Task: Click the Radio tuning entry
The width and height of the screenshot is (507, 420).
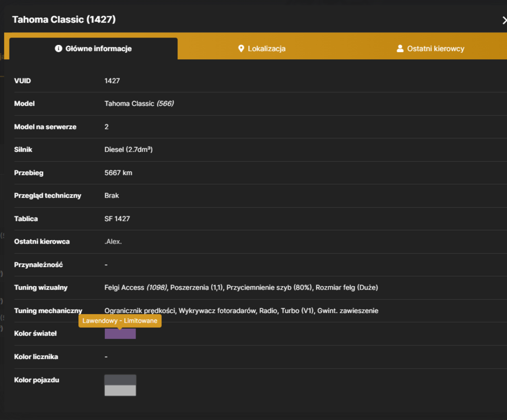Action: [268, 311]
